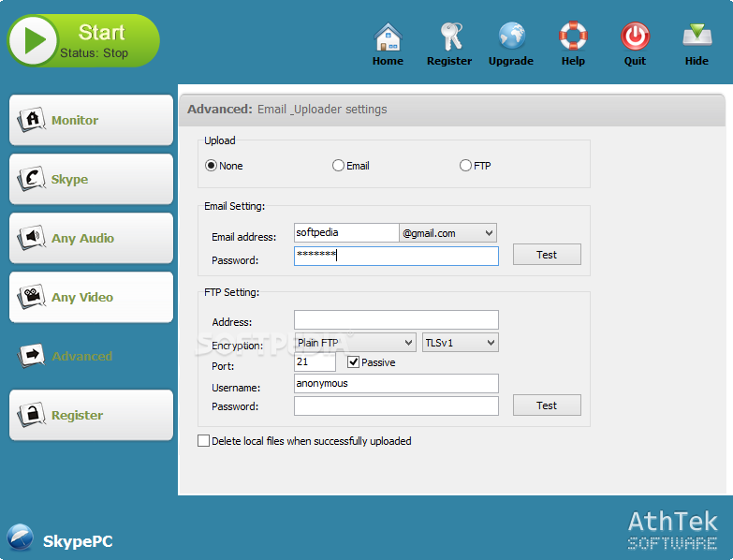Viewport: 733px width, 560px height.
Task: Expand the @gmail.com domain dropdown
Action: [x=447, y=233]
